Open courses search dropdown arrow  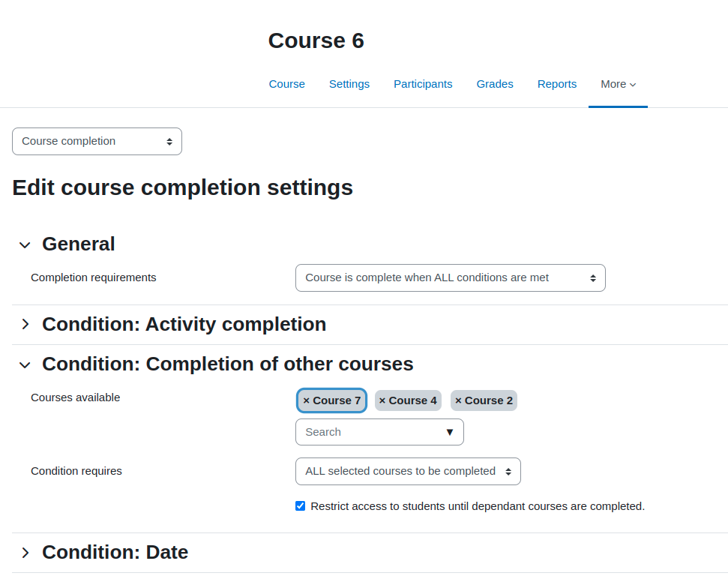tap(449, 432)
